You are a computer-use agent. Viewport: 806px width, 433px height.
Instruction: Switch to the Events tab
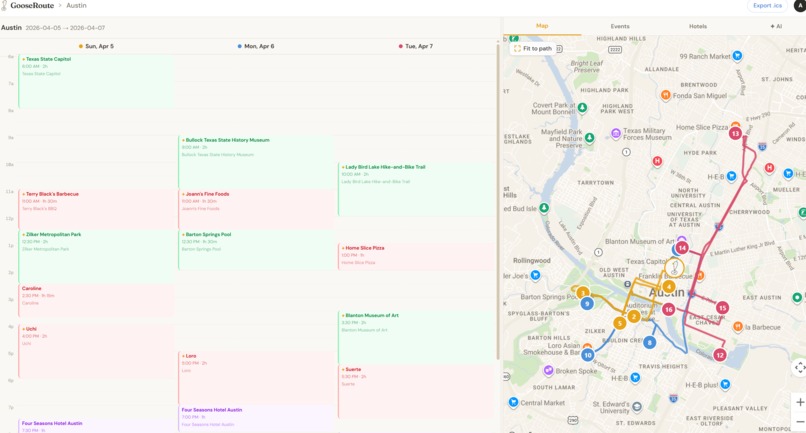[x=620, y=26]
